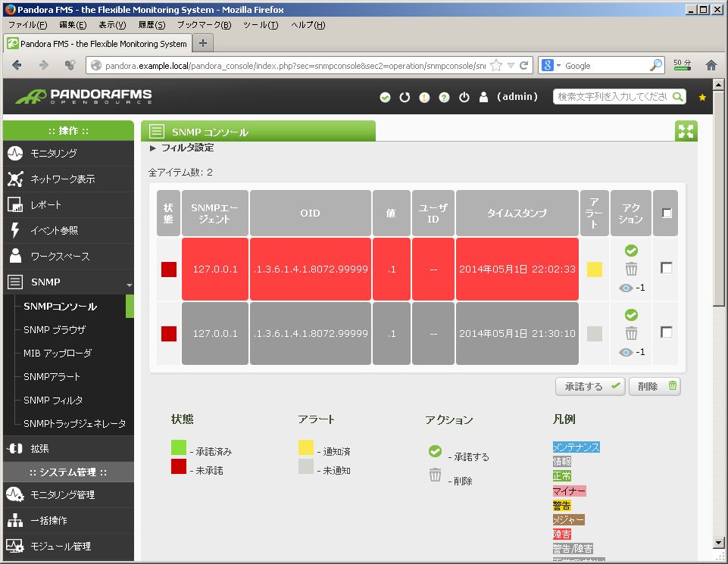This screenshot has width=728, height=564.
Task: Open the 表示(V) menu
Action: (x=112, y=25)
